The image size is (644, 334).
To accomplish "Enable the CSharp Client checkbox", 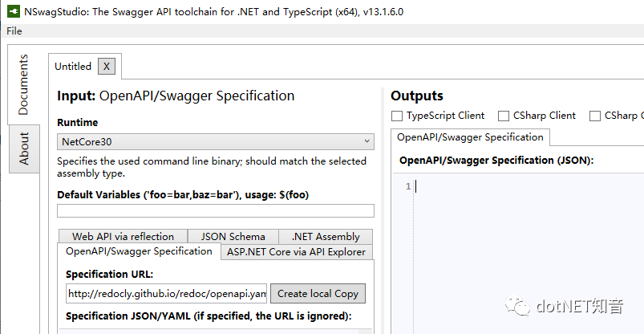I will 504,116.
